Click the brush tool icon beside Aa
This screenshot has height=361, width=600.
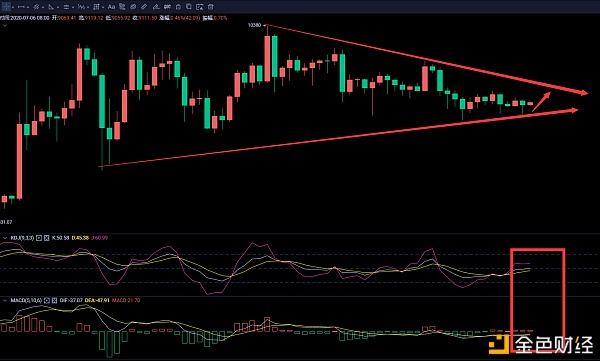(x=122, y=7)
